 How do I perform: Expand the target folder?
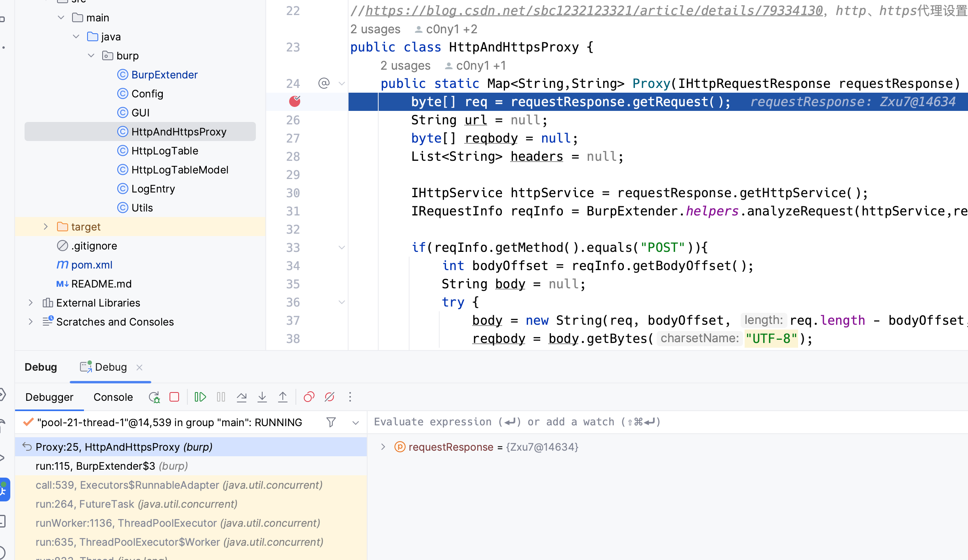click(x=46, y=227)
